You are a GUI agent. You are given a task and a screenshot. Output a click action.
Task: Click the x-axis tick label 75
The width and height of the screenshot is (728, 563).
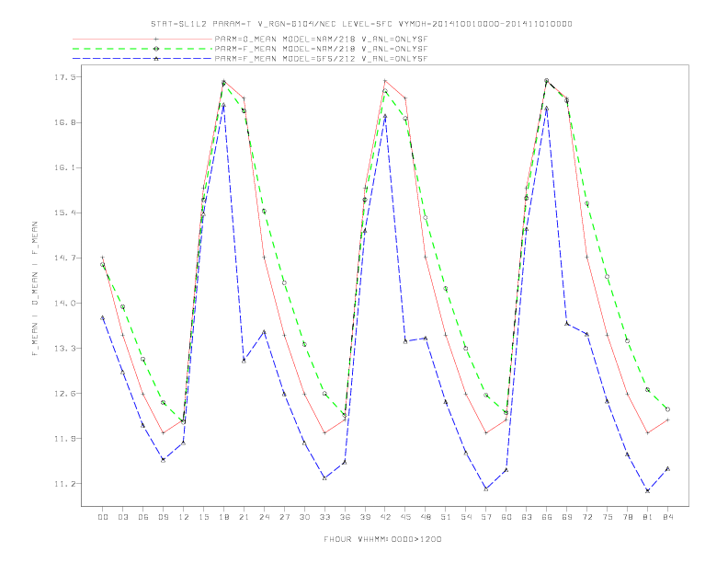tap(608, 517)
